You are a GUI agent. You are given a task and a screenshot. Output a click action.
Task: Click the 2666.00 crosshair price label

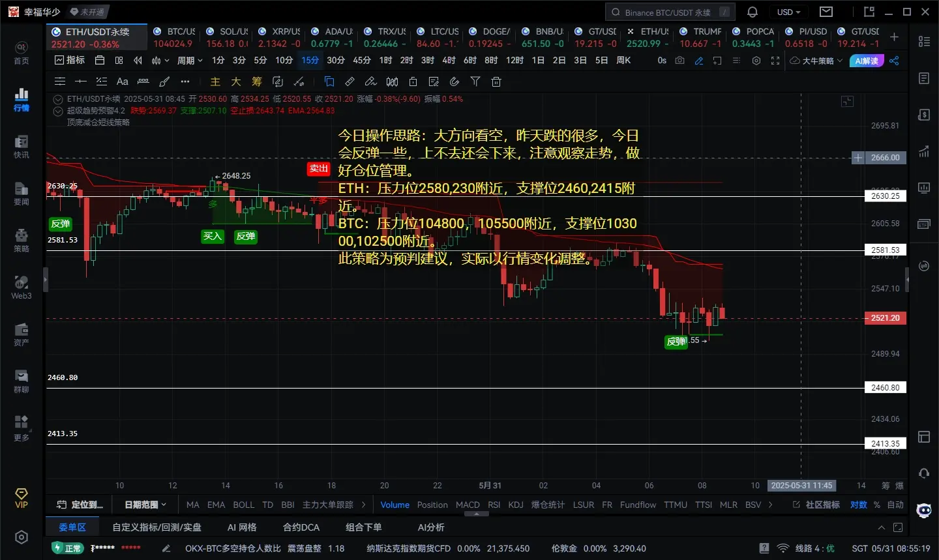click(885, 158)
